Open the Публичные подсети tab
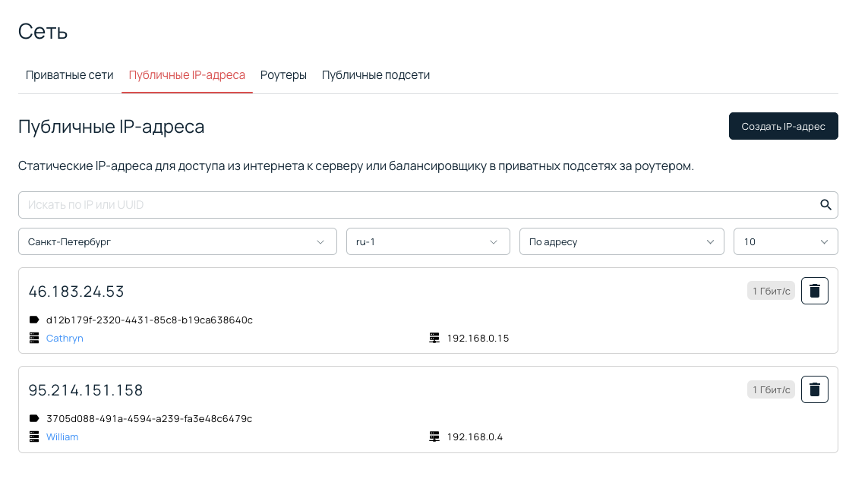The image size is (868, 479). (375, 74)
